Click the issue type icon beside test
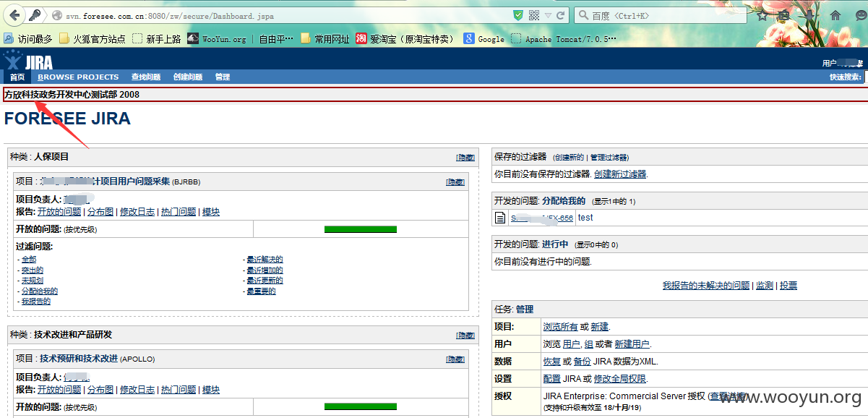Viewport: 868px width, 418px height. [500, 218]
